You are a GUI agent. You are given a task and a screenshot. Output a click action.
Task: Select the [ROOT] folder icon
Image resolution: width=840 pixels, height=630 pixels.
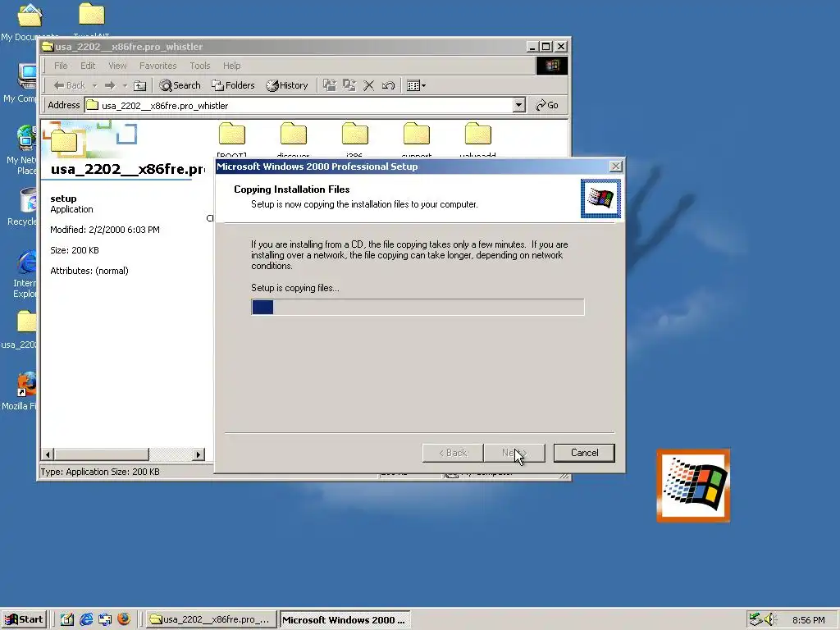232,134
